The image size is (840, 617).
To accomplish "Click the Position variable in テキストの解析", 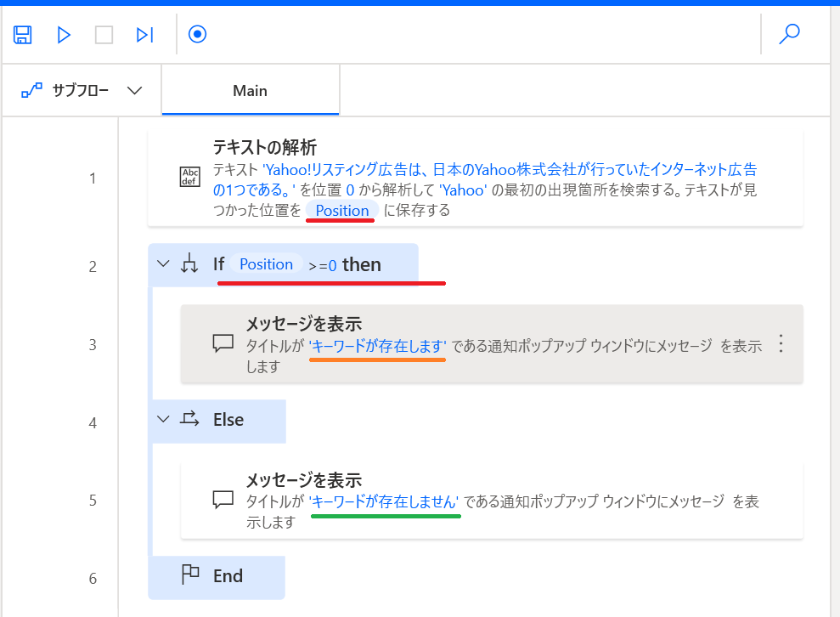I will (341, 211).
